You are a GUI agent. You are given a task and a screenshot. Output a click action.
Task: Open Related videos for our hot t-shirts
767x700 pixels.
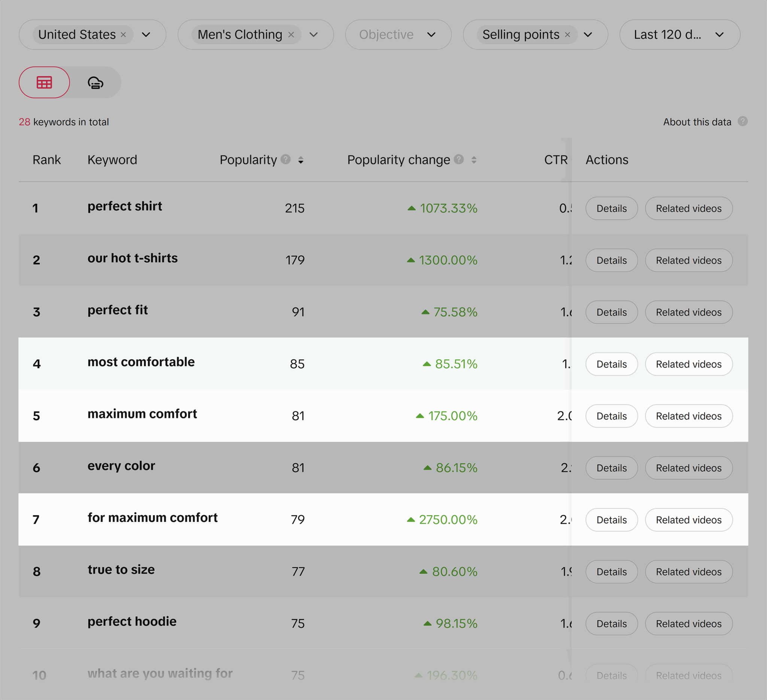coord(689,260)
